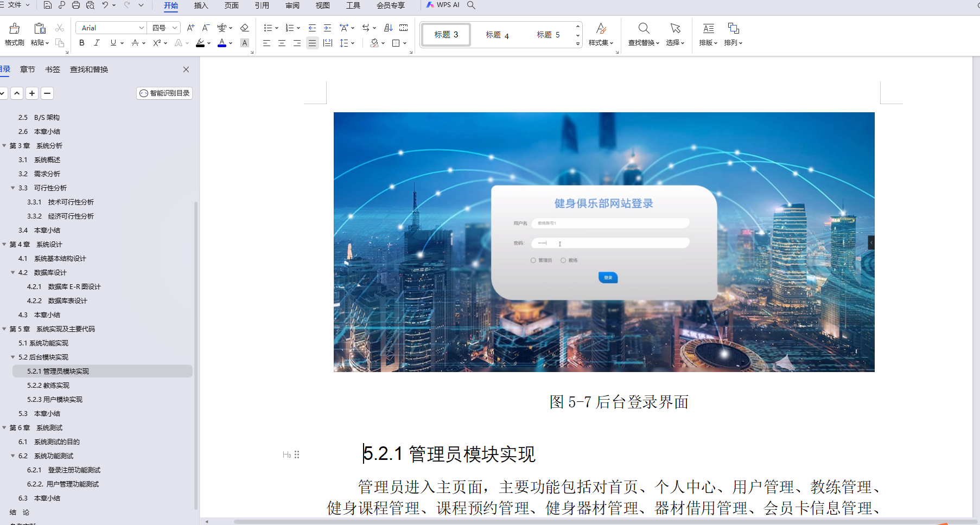This screenshot has width=980, height=525.
Task: Promote heading level with plus button
Action: tap(32, 93)
